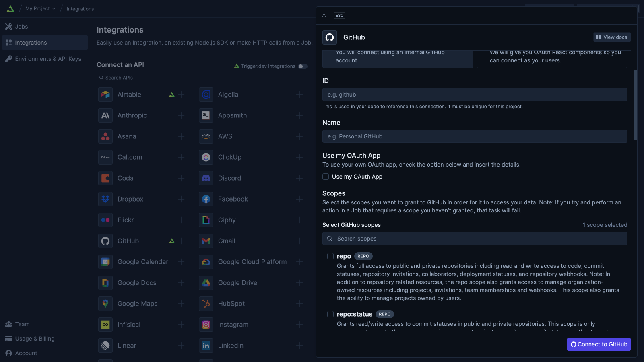Add HubSpot using its plus icon
Viewport: 644px width, 362px height.
click(299, 304)
